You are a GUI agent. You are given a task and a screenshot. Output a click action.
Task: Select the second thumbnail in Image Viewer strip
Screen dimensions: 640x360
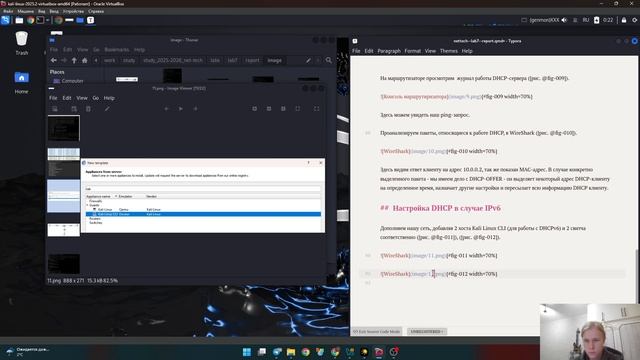point(64,162)
